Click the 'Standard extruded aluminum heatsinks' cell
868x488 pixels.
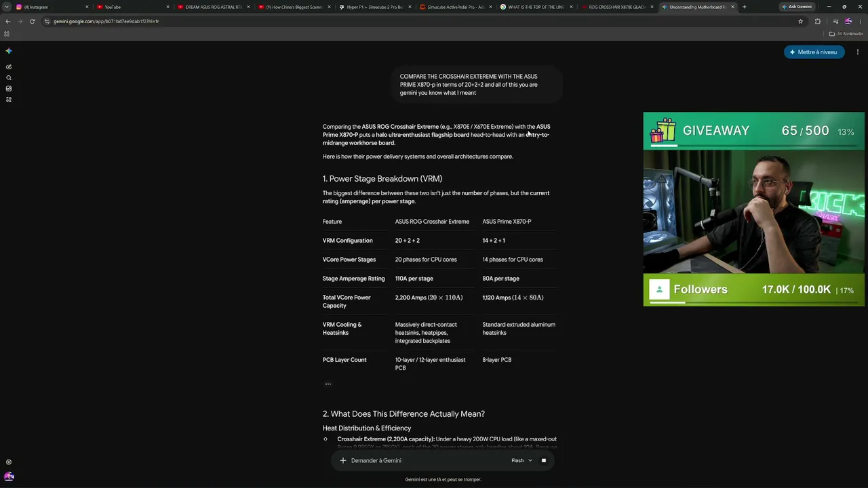tap(519, 329)
